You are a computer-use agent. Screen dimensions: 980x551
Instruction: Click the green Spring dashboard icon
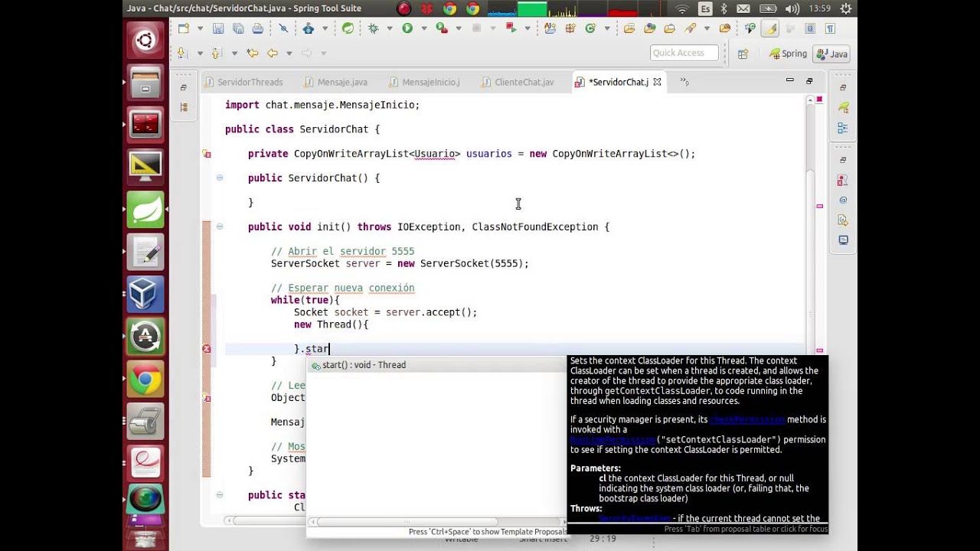348,28
